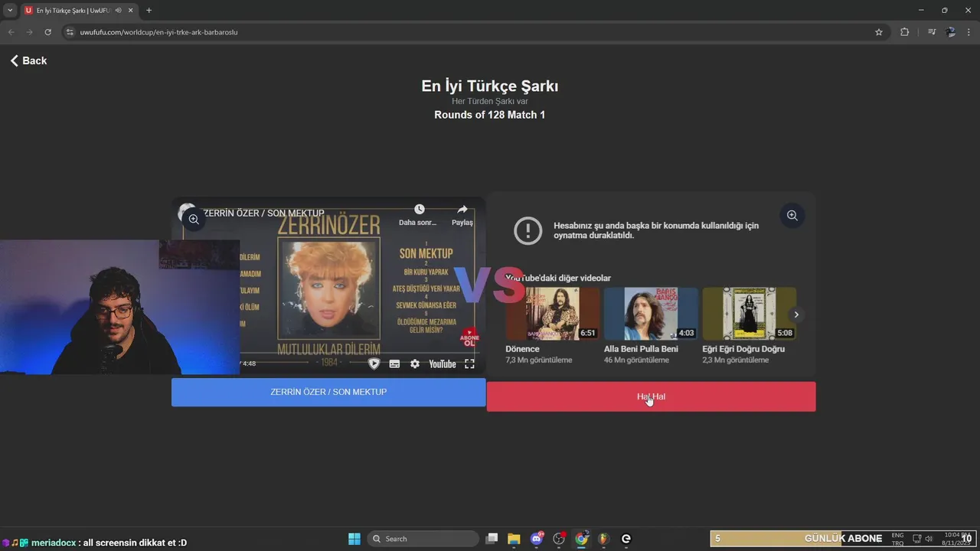Toggle subtitles in the YouTube player
Image resolution: width=980 pixels, height=551 pixels.
(394, 364)
